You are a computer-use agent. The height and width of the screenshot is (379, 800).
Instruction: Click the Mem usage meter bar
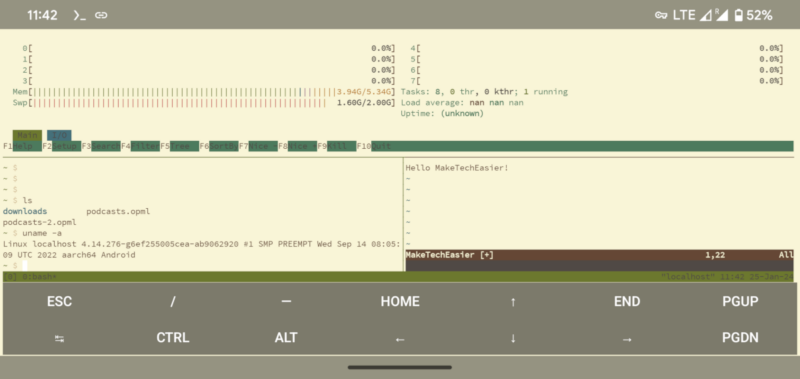click(x=204, y=92)
